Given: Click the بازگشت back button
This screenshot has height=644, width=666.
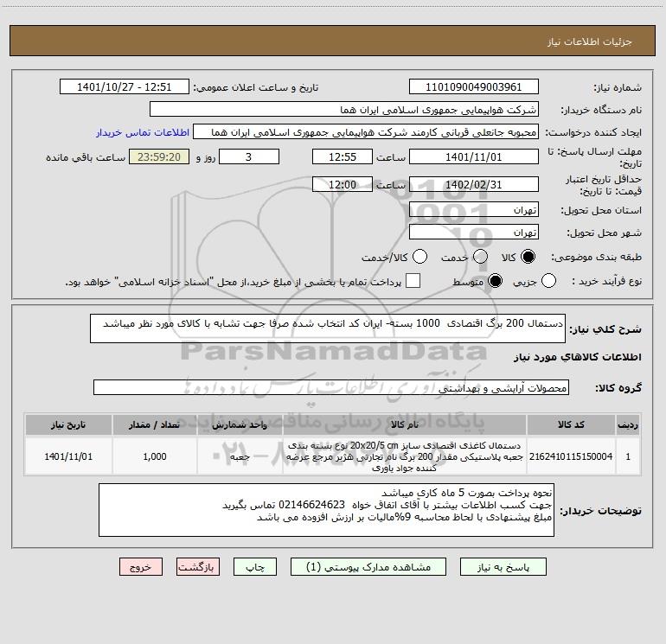Looking at the screenshot, I should click(x=198, y=567).
